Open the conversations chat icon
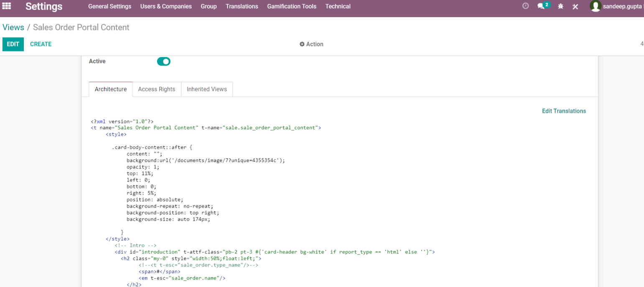The image size is (644, 287). click(542, 6)
